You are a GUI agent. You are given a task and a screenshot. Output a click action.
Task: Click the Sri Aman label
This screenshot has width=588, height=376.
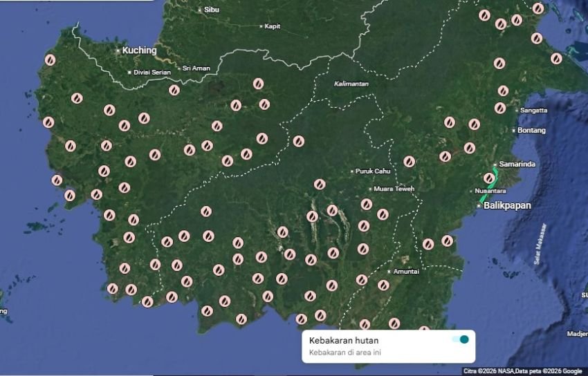pos(196,68)
